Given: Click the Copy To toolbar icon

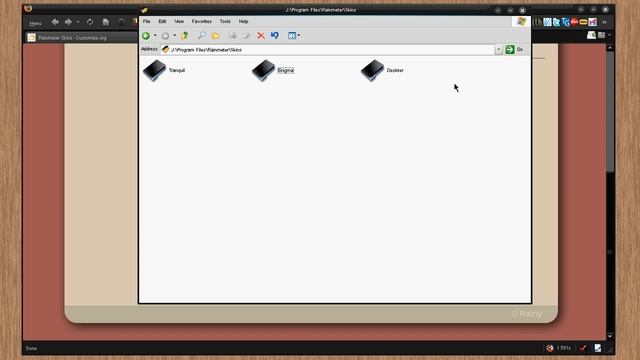Looking at the screenshot, I should click(246, 36).
